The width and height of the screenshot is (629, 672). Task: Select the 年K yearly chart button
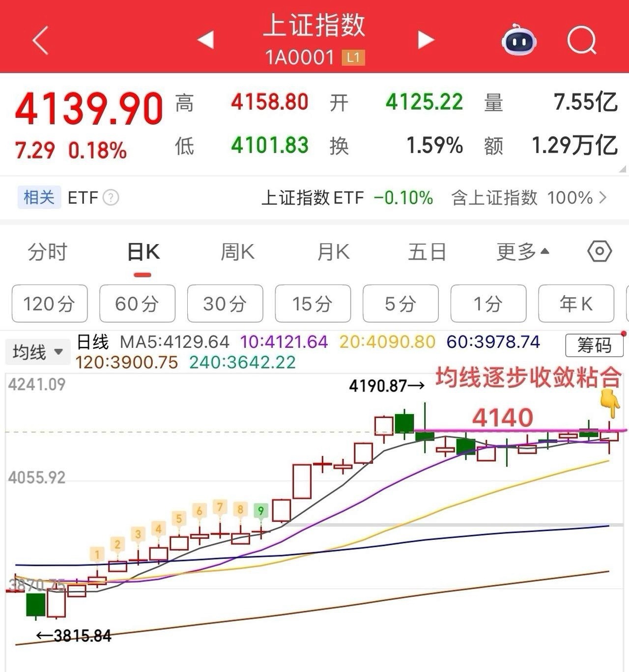coord(576,304)
